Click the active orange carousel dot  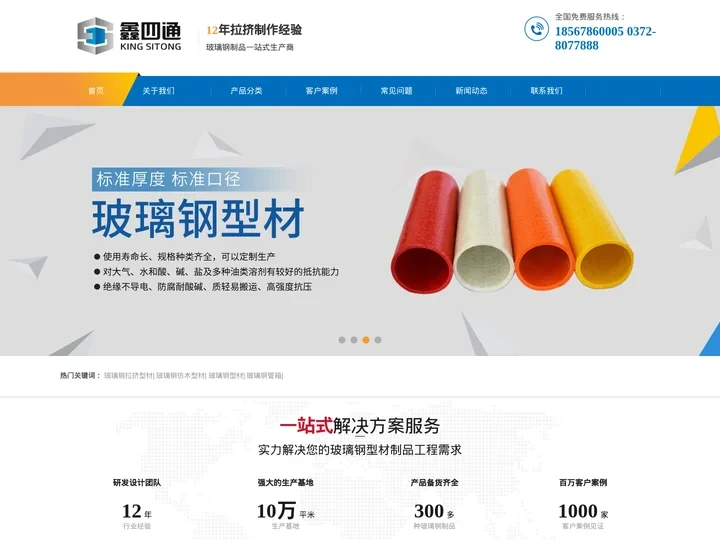point(366,340)
